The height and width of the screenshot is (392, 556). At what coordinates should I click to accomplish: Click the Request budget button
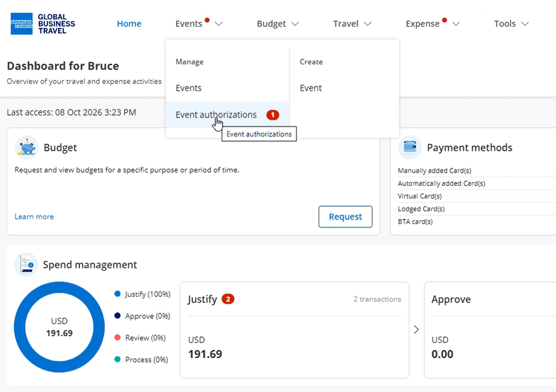[x=345, y=217]
